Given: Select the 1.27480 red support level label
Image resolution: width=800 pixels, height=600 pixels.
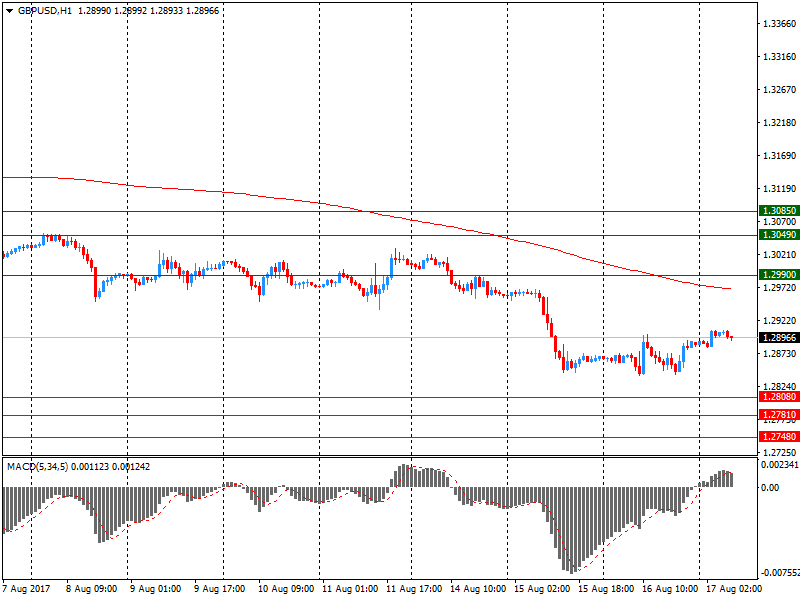Looking at the screenshot, I should 779,437.
